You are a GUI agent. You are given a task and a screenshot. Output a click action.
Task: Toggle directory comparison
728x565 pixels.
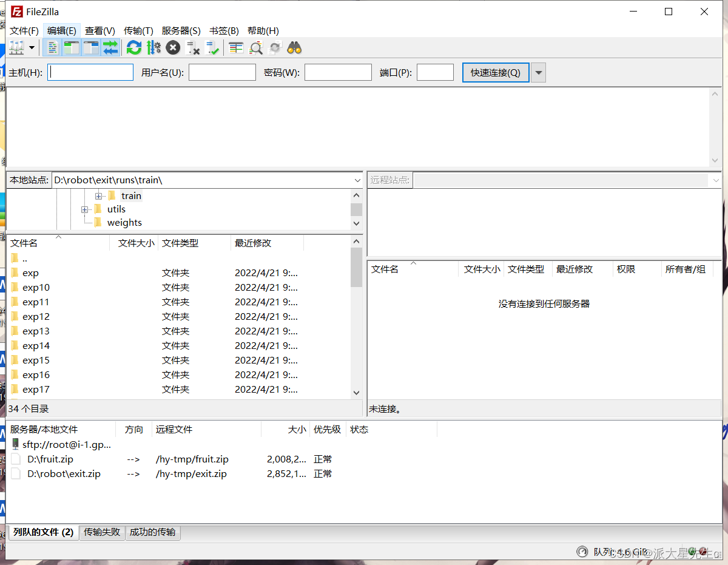[256, 48]
